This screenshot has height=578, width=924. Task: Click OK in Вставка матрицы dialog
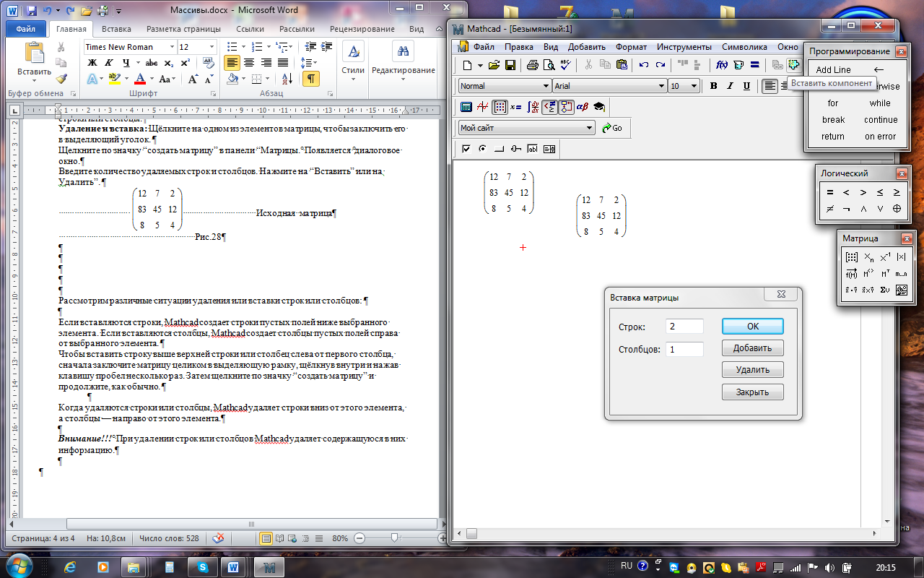pos(753,326)
